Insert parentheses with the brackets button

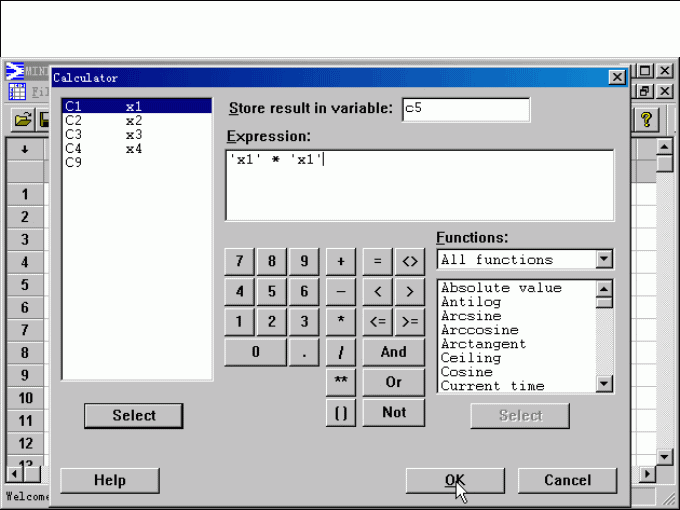[x=341, y=412]
